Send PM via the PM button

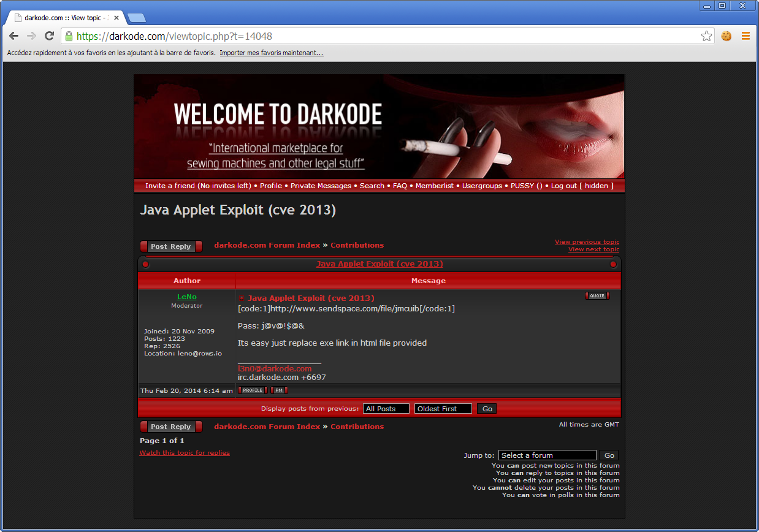click(278, 390)
